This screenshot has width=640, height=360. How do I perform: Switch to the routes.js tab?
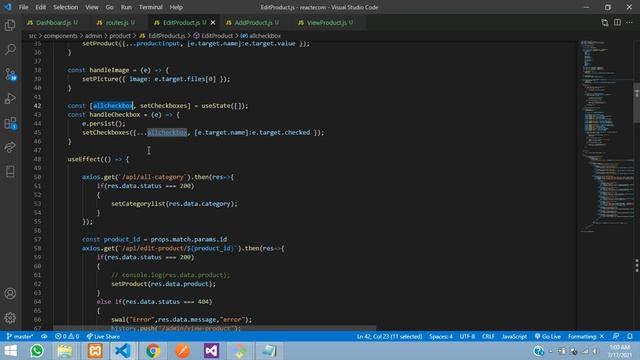coord(117,23)
